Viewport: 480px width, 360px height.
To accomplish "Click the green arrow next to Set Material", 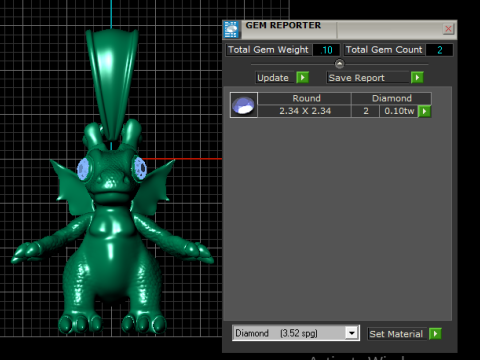I will pos(435,334).
